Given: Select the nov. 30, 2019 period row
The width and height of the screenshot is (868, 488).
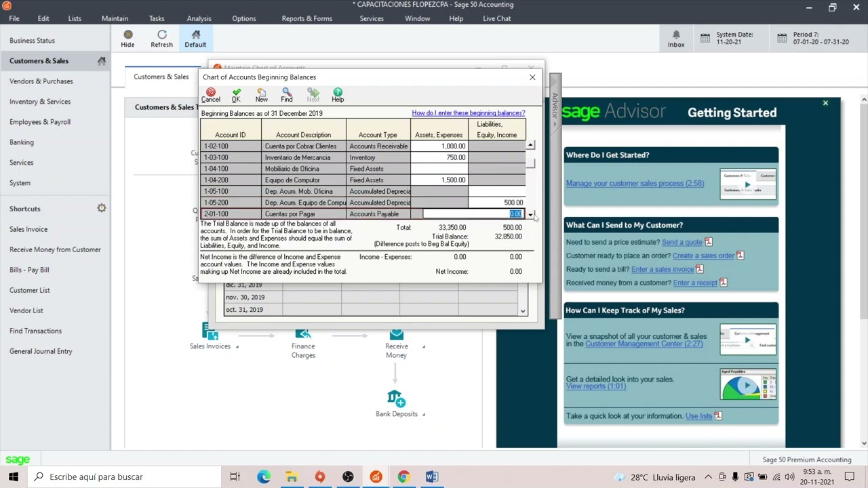Looking at the screenshot, I should click(371, 297).
